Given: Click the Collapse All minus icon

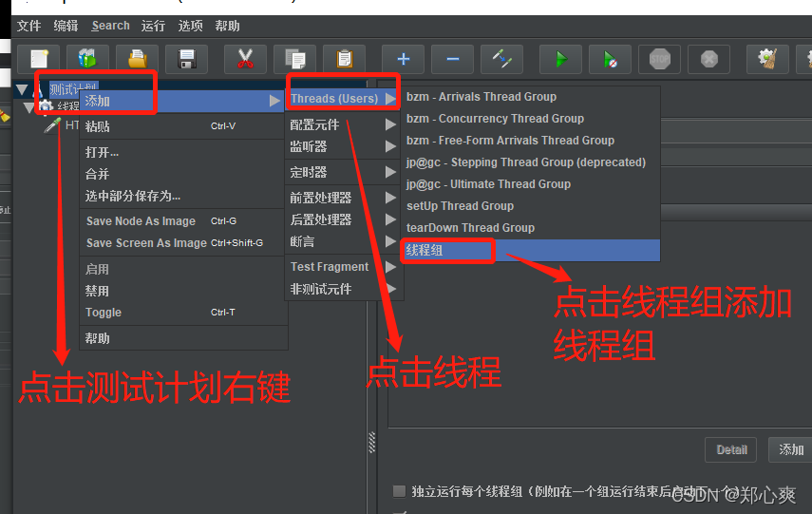Looking at the screenshot, I should [453, 59].
